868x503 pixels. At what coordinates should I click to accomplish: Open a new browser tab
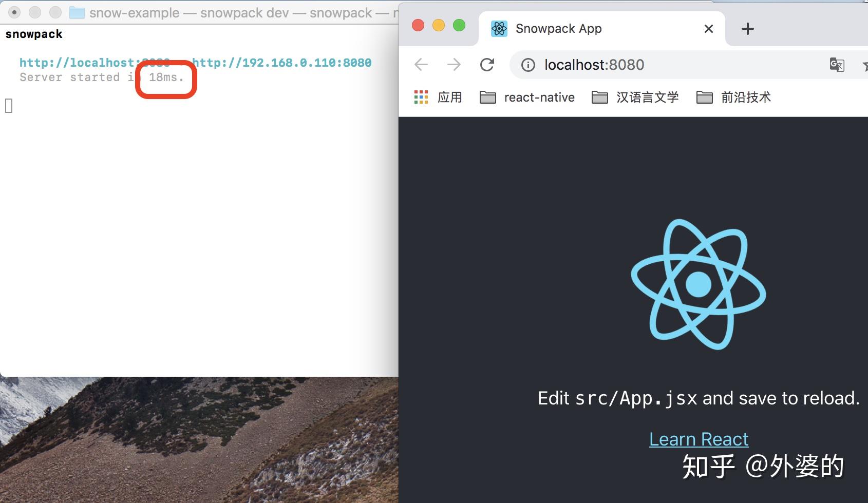(x=748, y=29)
